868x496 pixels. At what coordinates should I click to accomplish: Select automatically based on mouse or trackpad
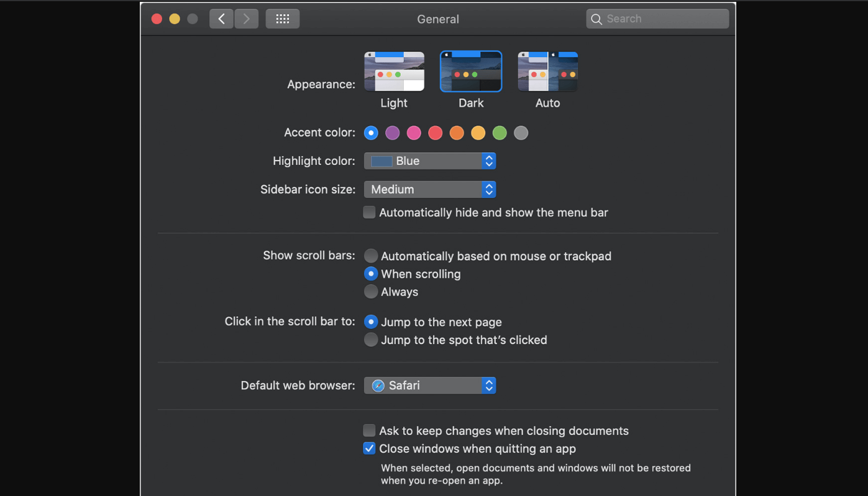pyautogui.click(x=371, y=255)
